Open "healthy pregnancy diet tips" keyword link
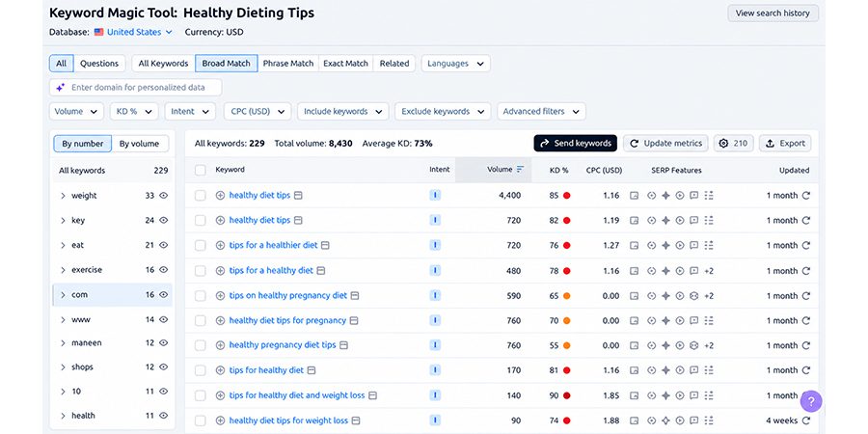This screenshot has height=434, width=868. (x=283, y=345)
